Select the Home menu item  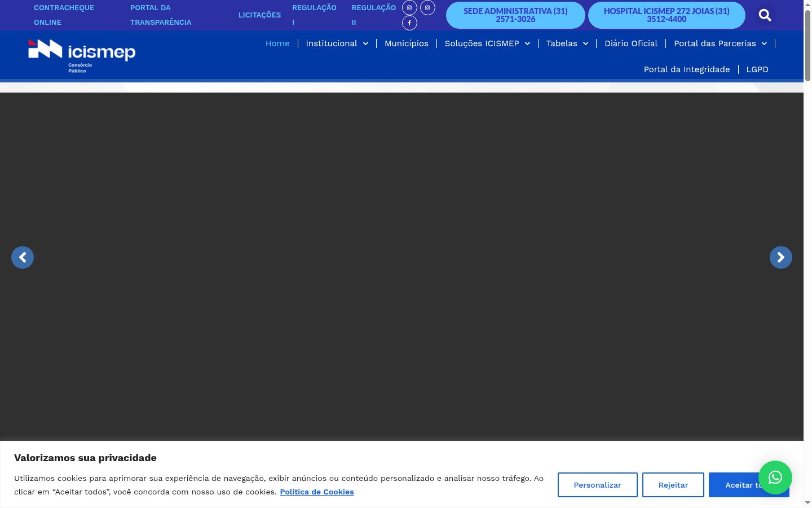277,43
